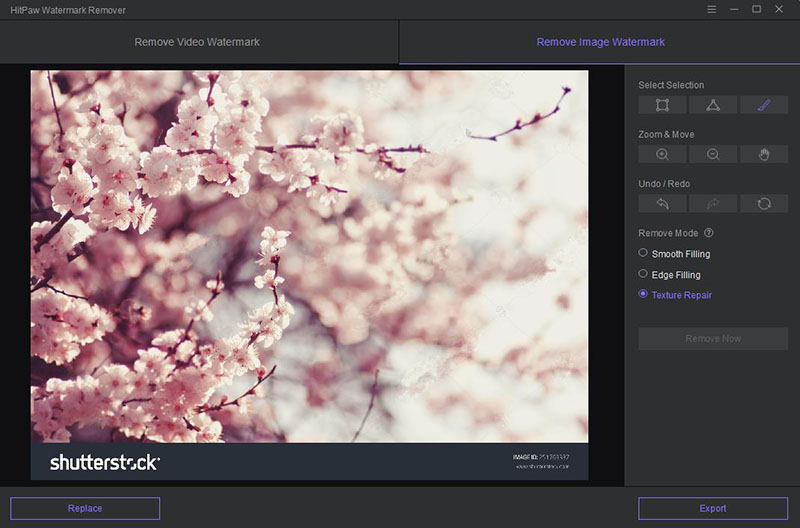800x528 pixels.
Task: Switch to Remove Video Watermark tab
Action: (x=199, y=42)
